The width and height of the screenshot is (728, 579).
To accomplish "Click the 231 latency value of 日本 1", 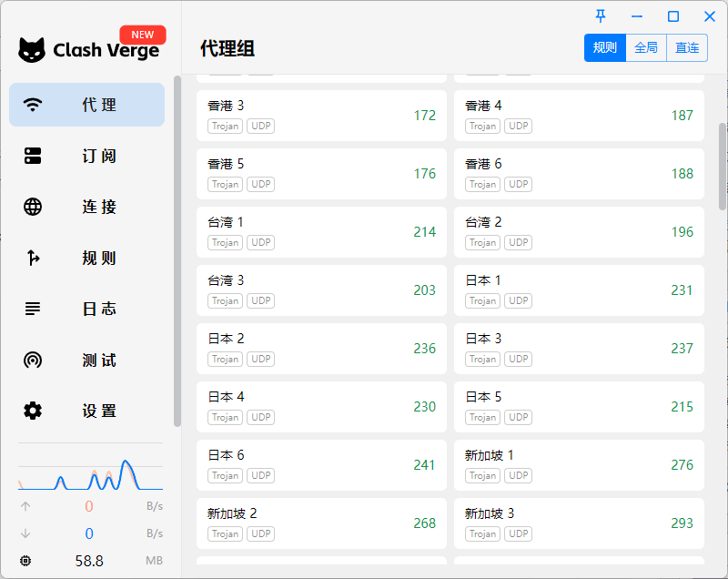I will (x=682, y=290).
